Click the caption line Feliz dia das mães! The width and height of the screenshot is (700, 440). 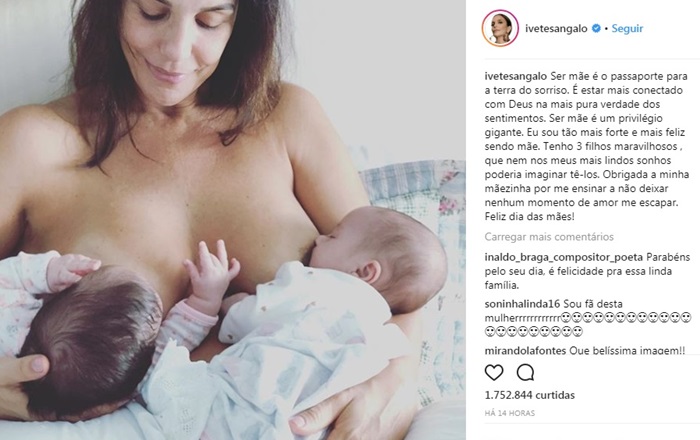coord(529,217)
